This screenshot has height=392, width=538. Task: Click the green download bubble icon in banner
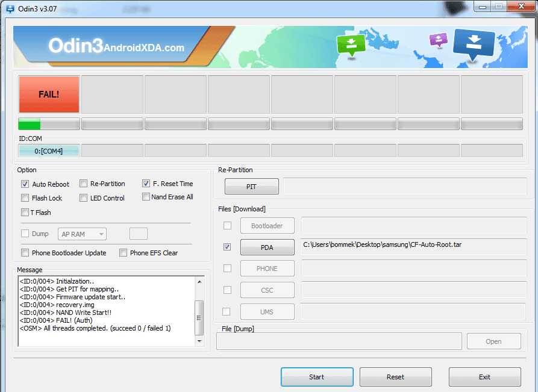coord(351,45)
